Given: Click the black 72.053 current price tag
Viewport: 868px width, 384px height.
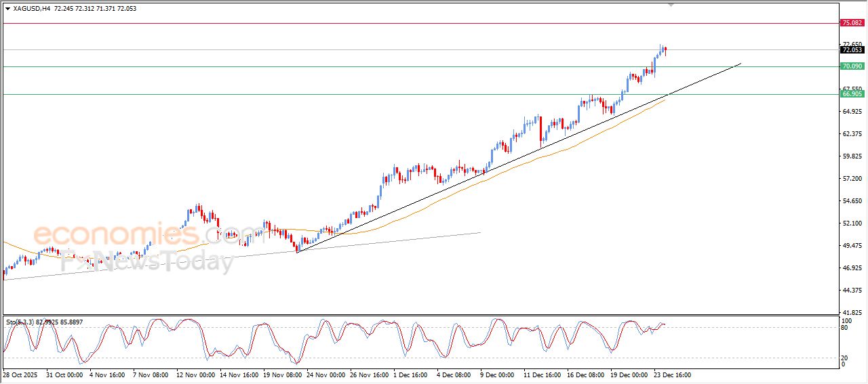Looking at the screenshot, I should click(851, 49).
